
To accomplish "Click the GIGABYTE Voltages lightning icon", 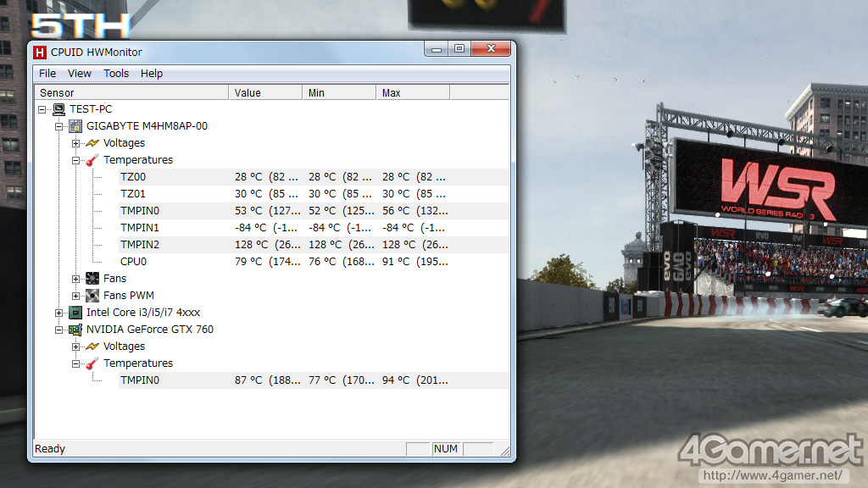I will (92, 143).
